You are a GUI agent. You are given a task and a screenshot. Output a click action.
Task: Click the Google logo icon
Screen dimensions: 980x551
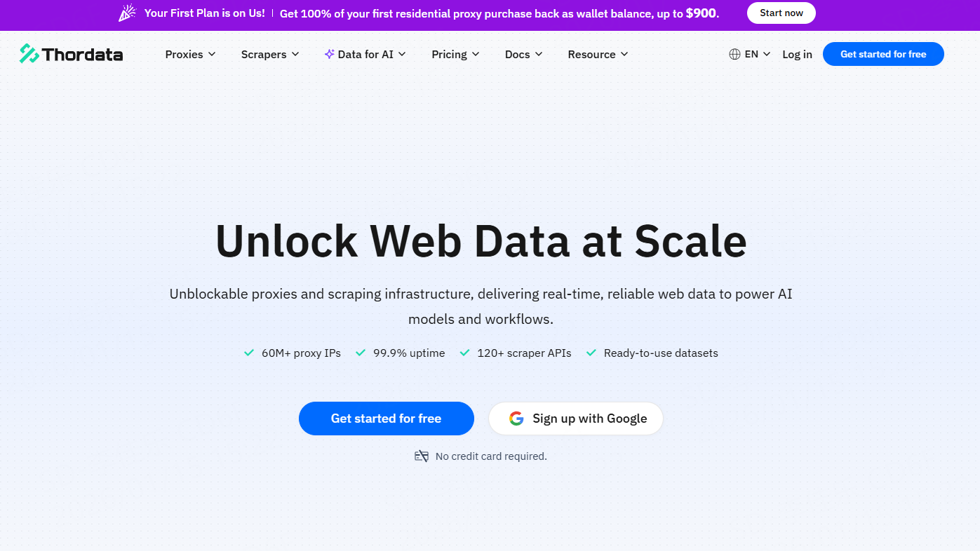pos(516,419)
